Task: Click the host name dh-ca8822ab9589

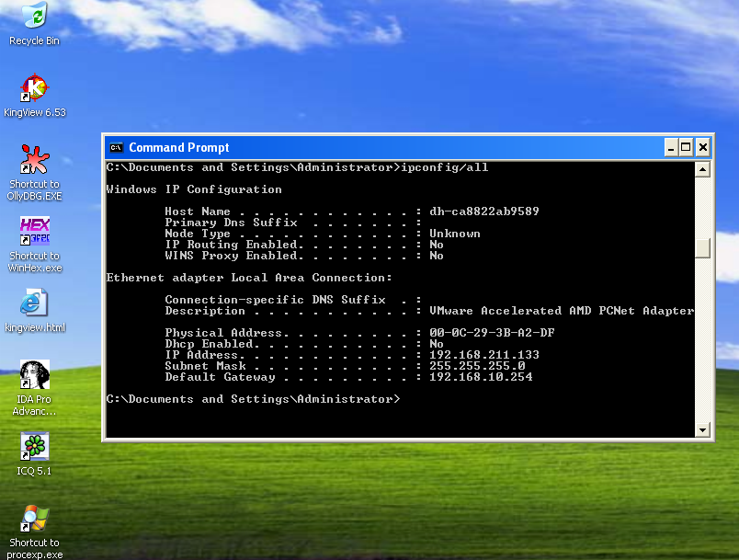Action: (484, 211)
